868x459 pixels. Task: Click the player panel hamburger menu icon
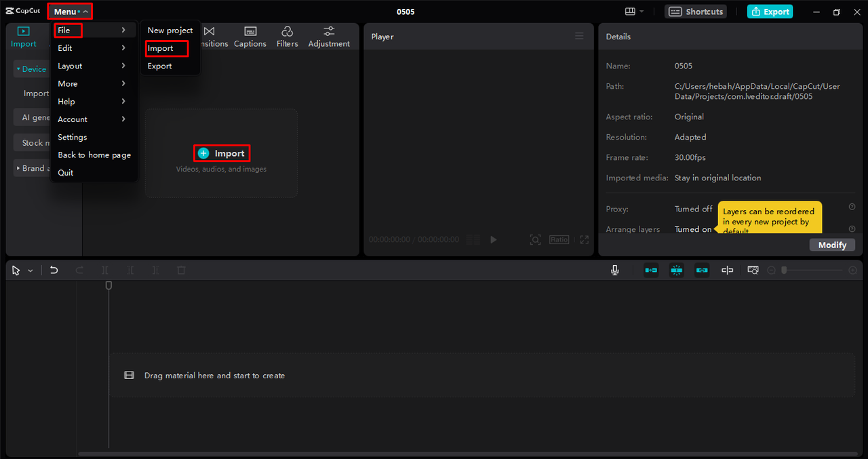(x=579, y=37)
